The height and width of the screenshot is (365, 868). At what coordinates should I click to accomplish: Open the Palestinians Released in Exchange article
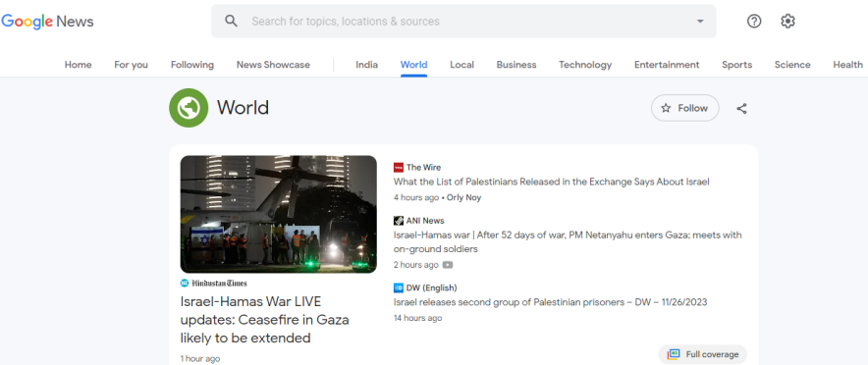pos(552,182)
